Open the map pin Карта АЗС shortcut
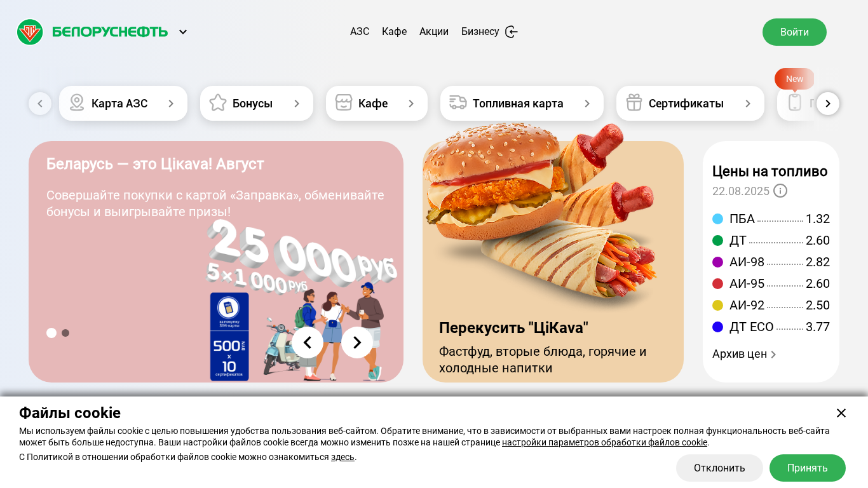Viewport: 868px width, 488px height. tap(123, 103)
